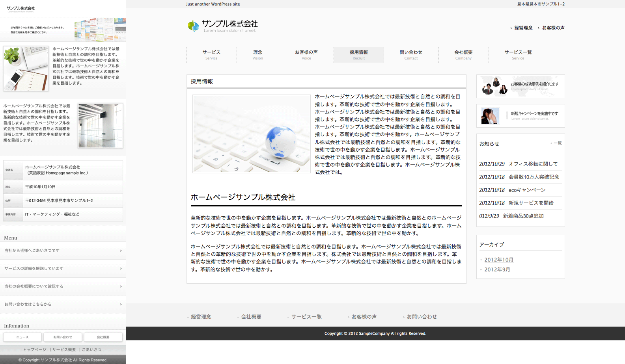Click サービス一覧 in the footer links
The image size is (625, 364).
tap(306, 317)
